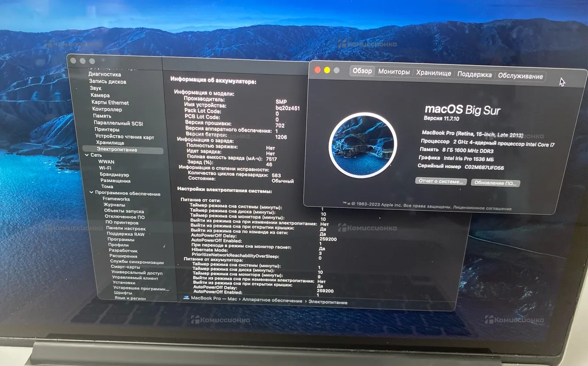The image size is (588, 366).
Task: Switch to the Мониторы tab
Action: (394, 72)
